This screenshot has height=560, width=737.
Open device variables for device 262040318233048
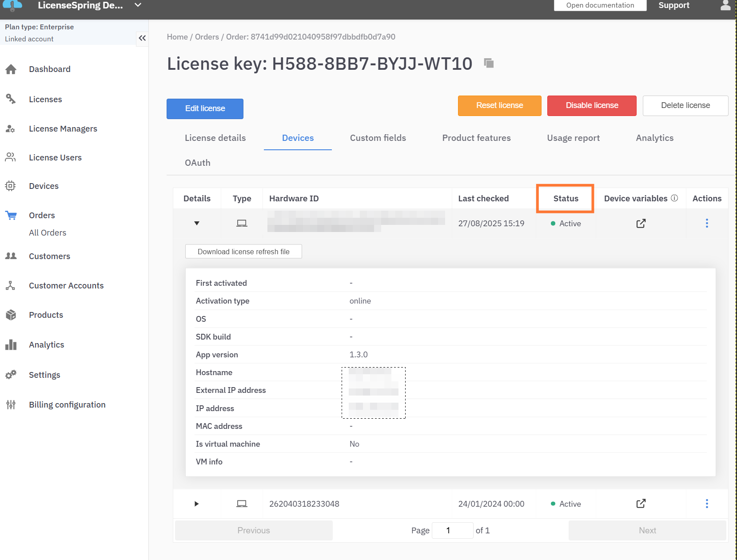(641, 504)
